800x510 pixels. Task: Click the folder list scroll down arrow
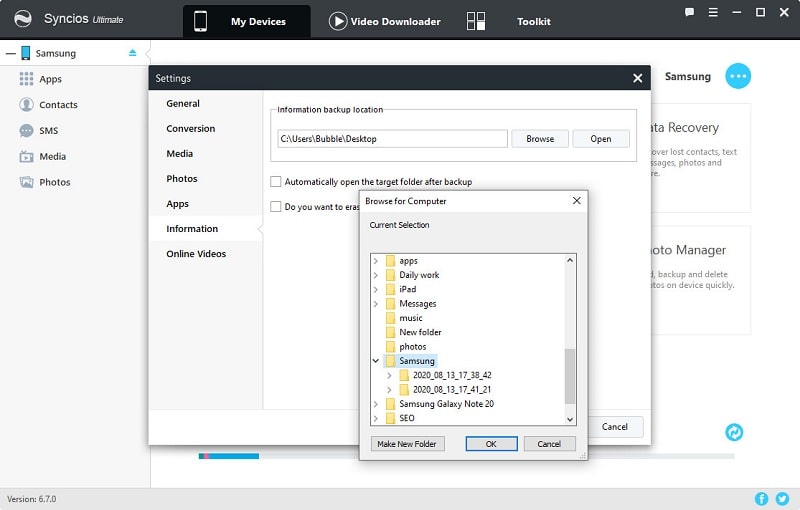570,419
